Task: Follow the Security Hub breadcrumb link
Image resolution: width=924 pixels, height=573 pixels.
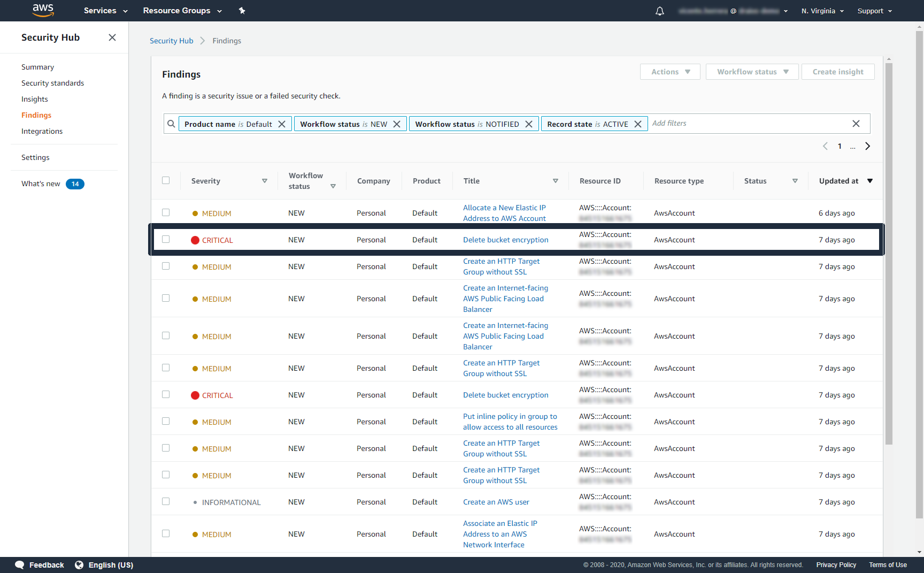Action: [171, 41]
